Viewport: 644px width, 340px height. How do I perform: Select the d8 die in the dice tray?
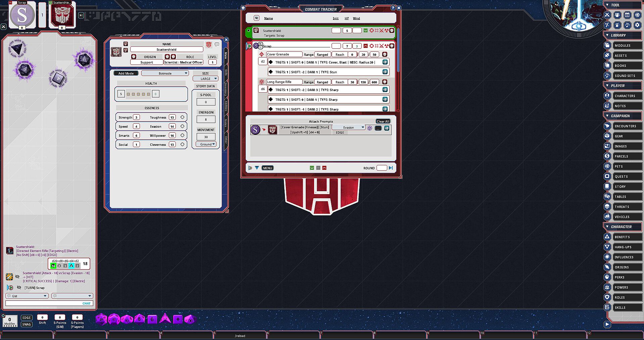tap(139, 319)
